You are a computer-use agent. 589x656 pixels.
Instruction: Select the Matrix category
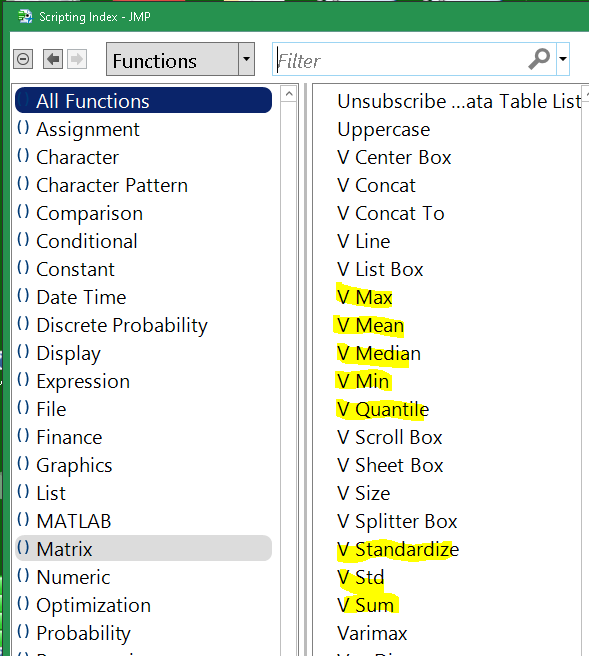pyautogui.click(x=143, y=548)
